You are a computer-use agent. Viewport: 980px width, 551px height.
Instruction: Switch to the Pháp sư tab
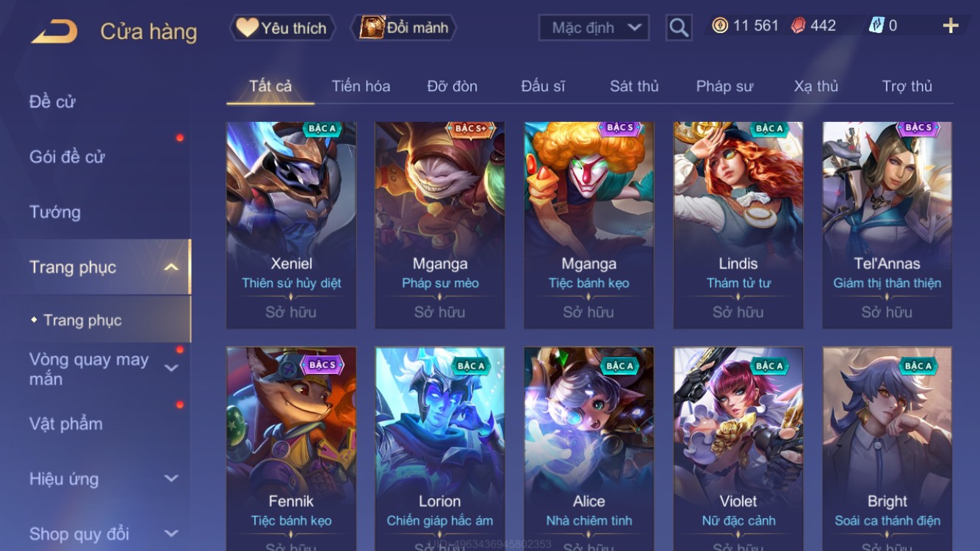pos(724,86)
